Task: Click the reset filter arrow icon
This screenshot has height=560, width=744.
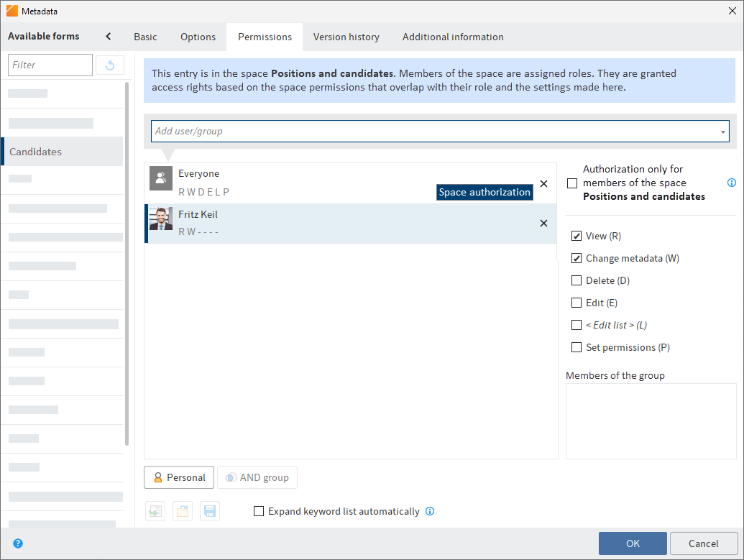Action: 109,65
